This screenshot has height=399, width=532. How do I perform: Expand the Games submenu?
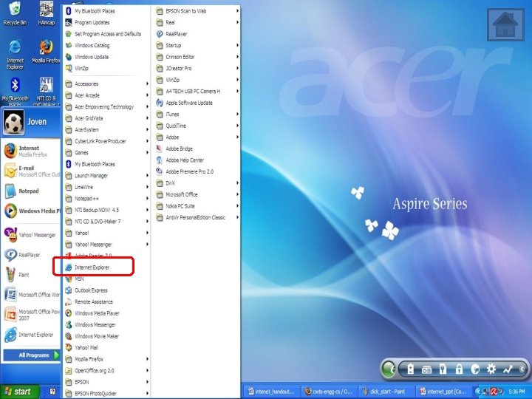pos(106,153)
